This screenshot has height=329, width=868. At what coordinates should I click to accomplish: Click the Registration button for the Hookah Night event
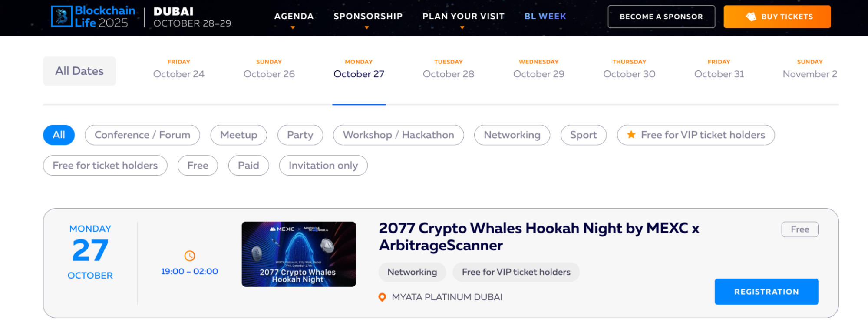766,292
